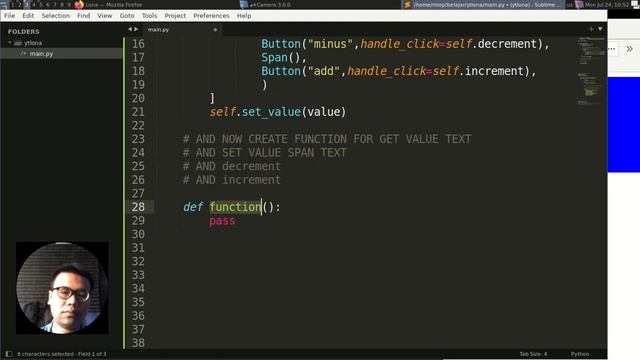Click the minimap code overview
Image resolution: width=640 pixels, height=360 pixels.
[590, 71]
